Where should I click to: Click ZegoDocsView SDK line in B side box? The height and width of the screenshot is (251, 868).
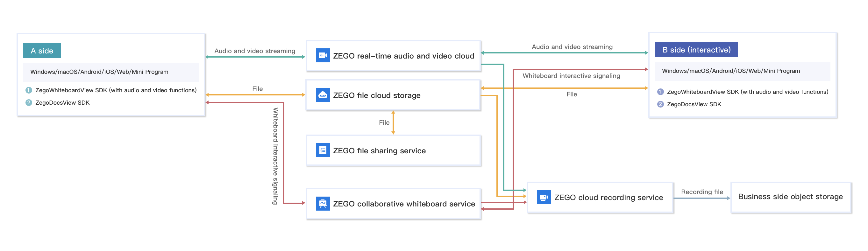[x=694, y=104]
